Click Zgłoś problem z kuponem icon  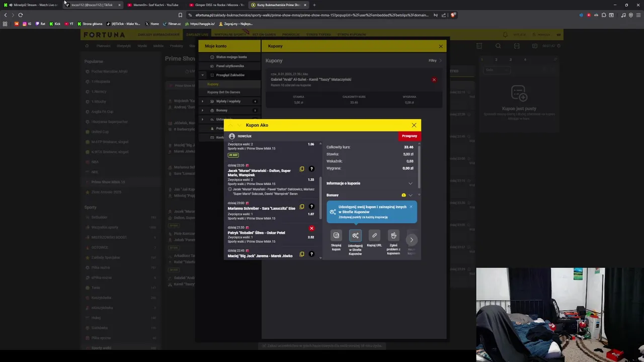point(393,235)
